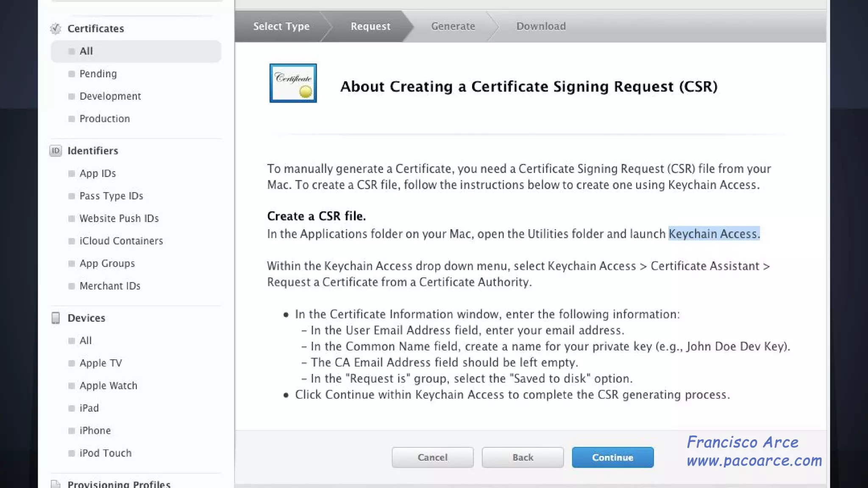Click the Identifiers ID badge icon
This screenshot has width=868, height=488.
pos(56,151)
